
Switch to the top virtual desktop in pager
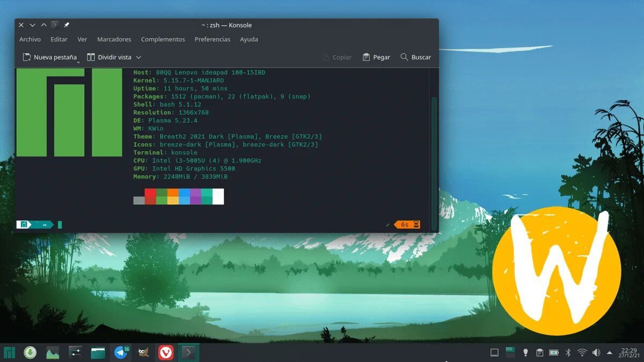coord(510,349)
